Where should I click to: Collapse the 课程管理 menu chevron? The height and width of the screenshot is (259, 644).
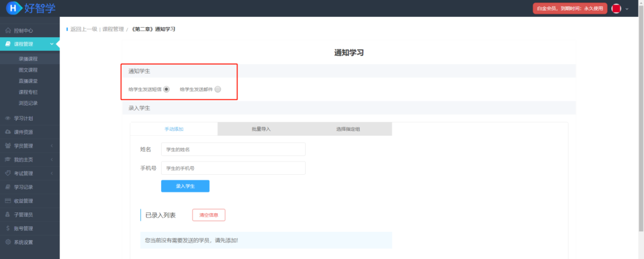tap(52, 44)
